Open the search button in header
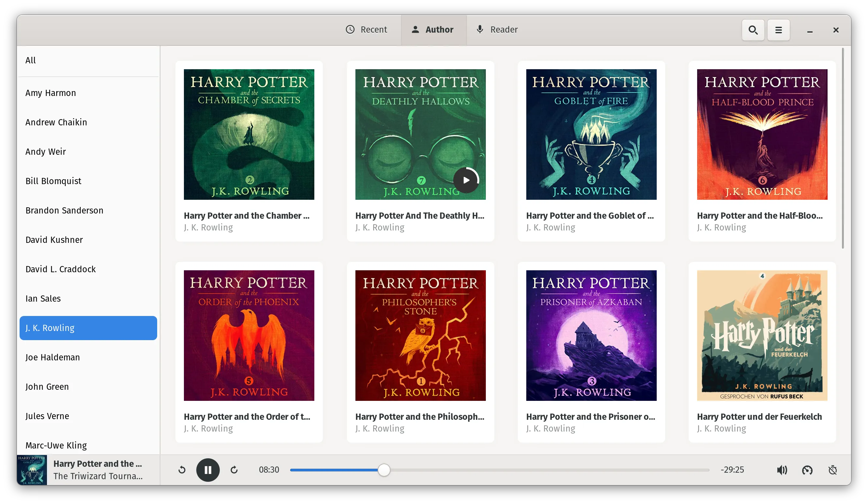This screenshot has height=504, width=868. coord(753,30)
